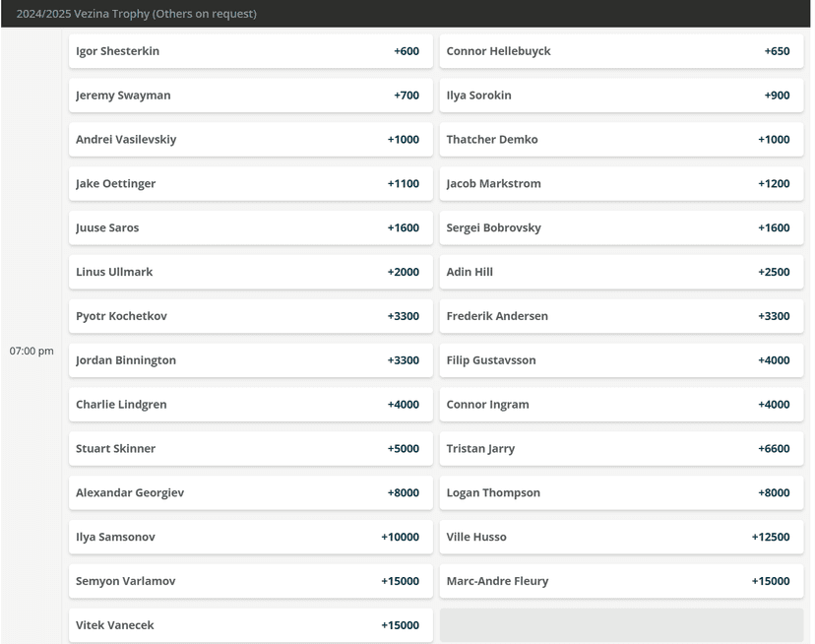
Task: Select Ville Husso +12500 odds
Action: [621, 538]
